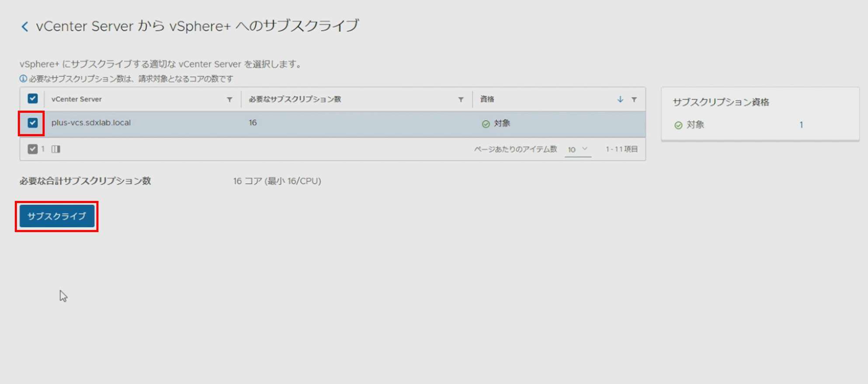This screenshot has width=868, height=384.
Task: Click the 資格 column header label
Action: 487,99
